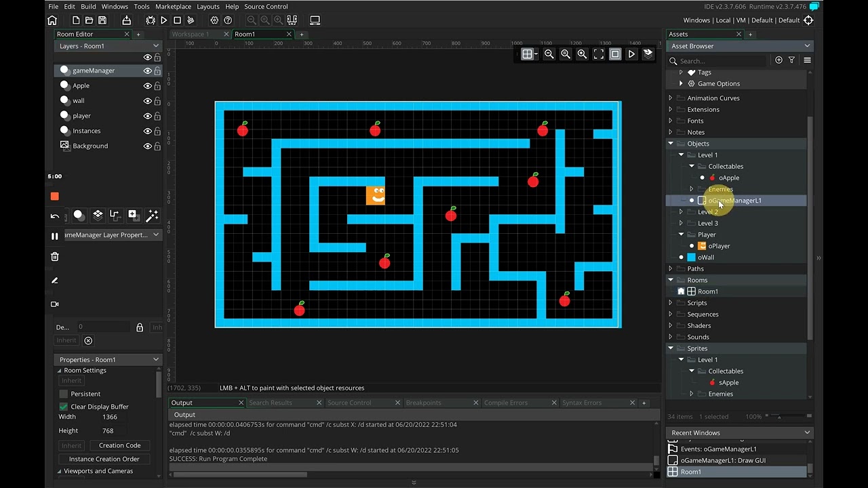
Task: Open the Asset Browser filter icon
Action: (791, 60)
